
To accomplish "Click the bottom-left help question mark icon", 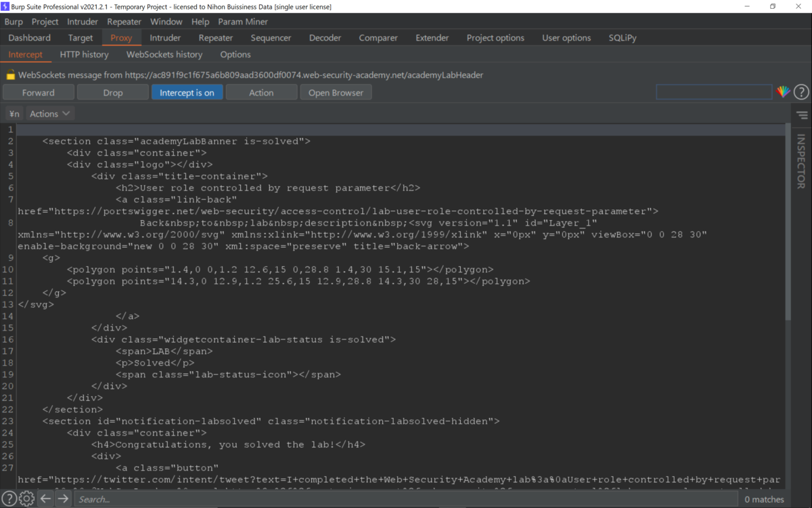I will 9,499.
